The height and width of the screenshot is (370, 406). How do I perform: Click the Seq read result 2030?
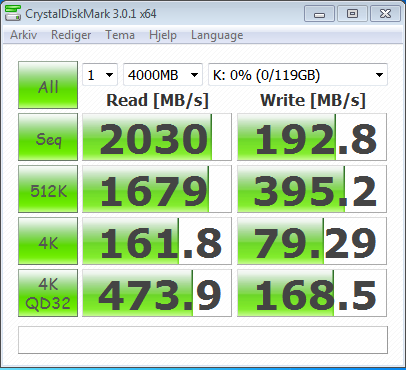pos(157,137)
